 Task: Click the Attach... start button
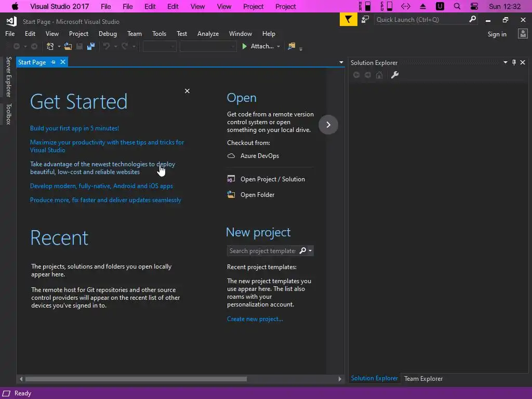click(x=258, y=46)
